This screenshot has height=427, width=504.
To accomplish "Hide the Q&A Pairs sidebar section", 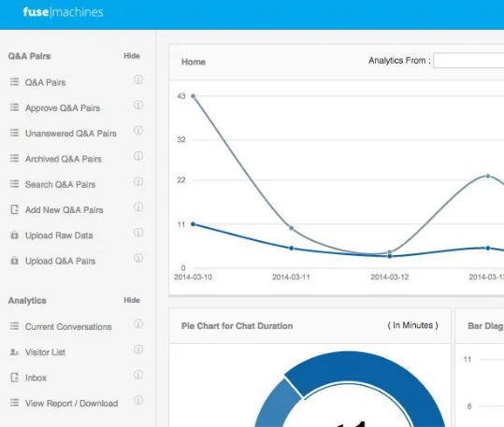I will click(x=132, y=56).
